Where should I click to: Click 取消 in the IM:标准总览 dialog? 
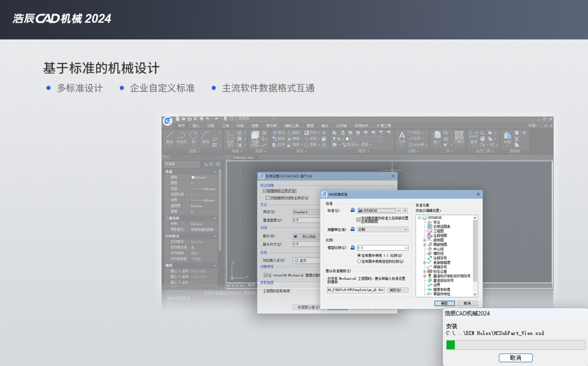pyautogui.click(x=467, y=303)
